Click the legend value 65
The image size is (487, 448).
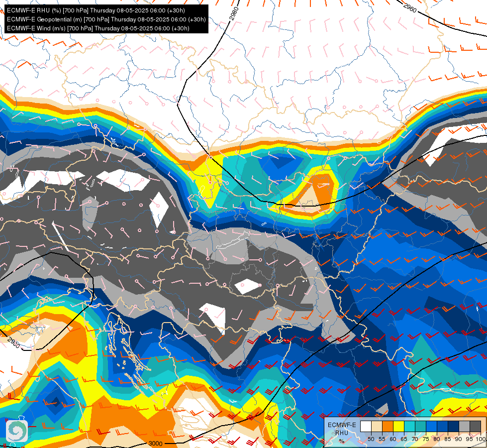404,439
